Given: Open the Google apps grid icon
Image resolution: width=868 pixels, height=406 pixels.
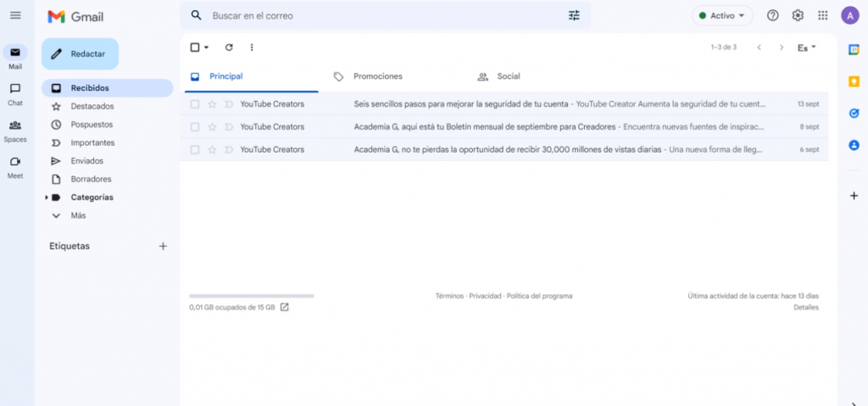Looking at the screenshot, I should pos(822,15).
